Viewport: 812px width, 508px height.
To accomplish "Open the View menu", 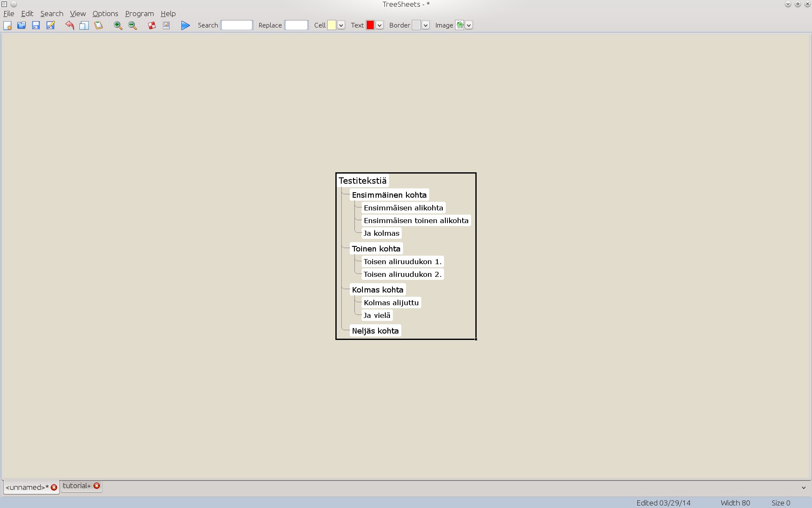I will (78, 14).
